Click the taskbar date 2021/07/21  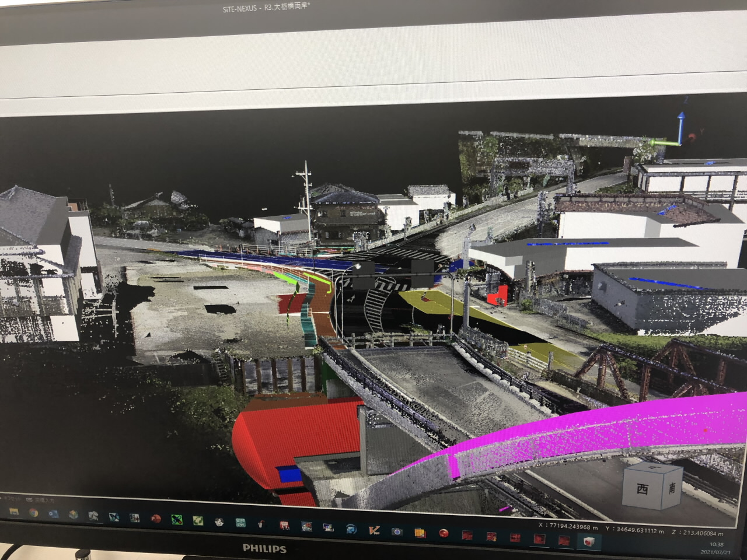pyautogui.click(x=715, y=552)
